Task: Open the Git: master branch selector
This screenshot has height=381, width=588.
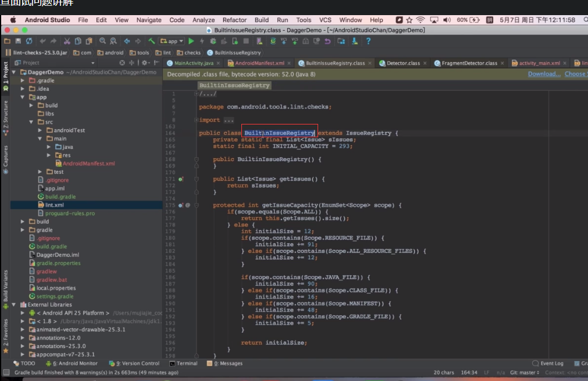Action: coord(524,373)
